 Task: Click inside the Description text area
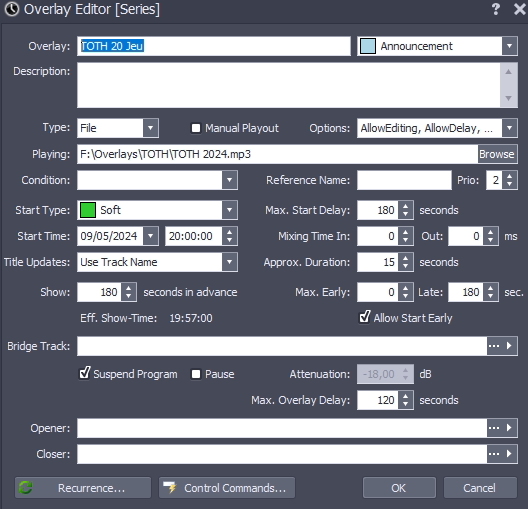[289, 85]
